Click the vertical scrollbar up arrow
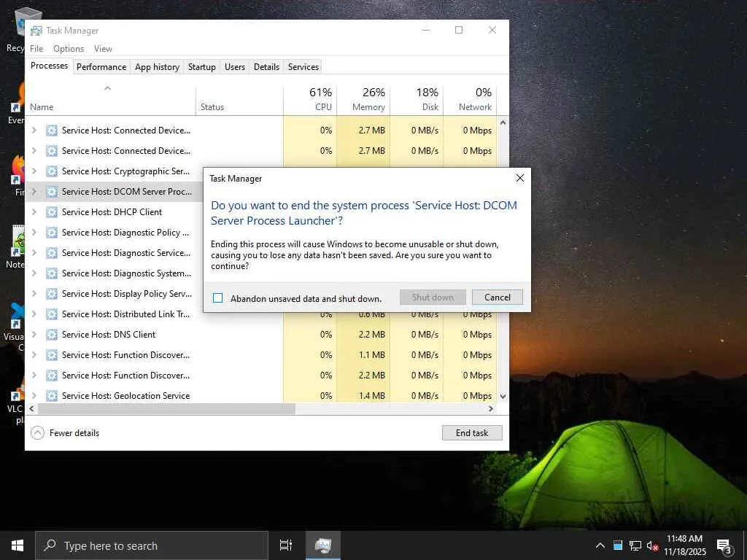This screenshot has height=560, width=747. coord(503,122)
